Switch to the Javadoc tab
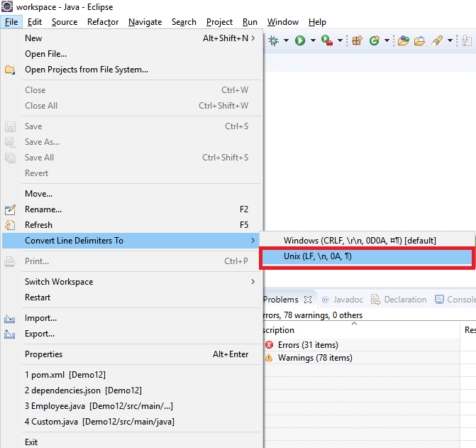 point(344,300)
